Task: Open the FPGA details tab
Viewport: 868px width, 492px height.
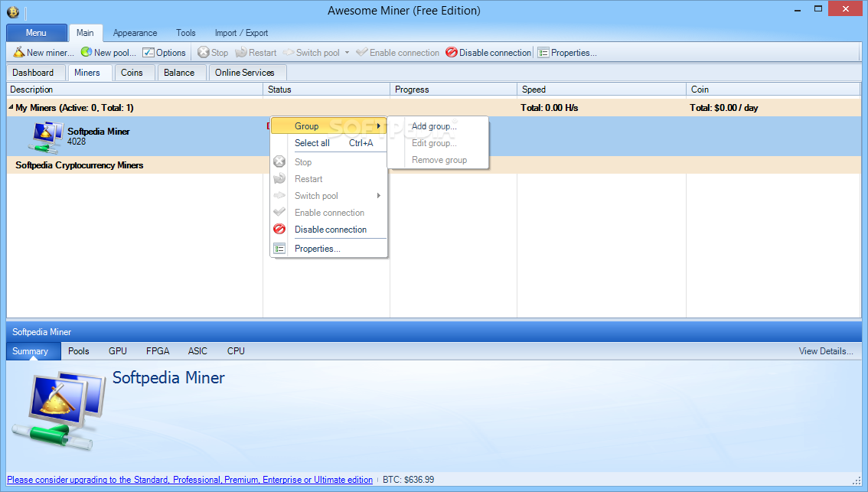Action: coord(158,351)
